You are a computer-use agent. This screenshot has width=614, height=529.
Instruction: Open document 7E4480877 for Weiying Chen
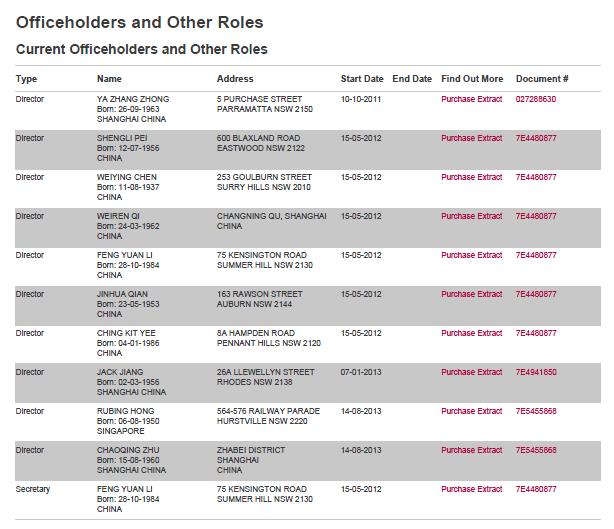click(535, 178)
